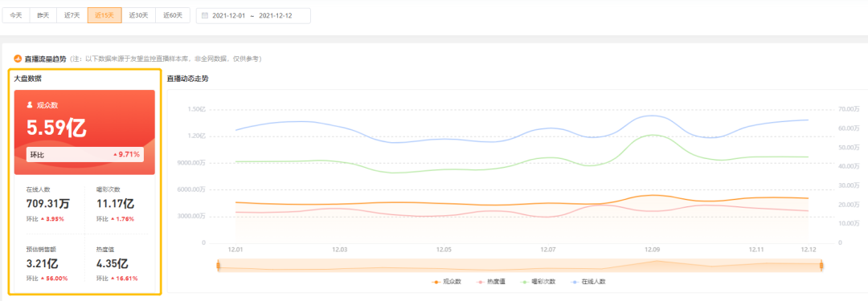
Task: Open the date range picker 2021-12-01 ~ 2021-12-12
Action: (x=253, y=15)
